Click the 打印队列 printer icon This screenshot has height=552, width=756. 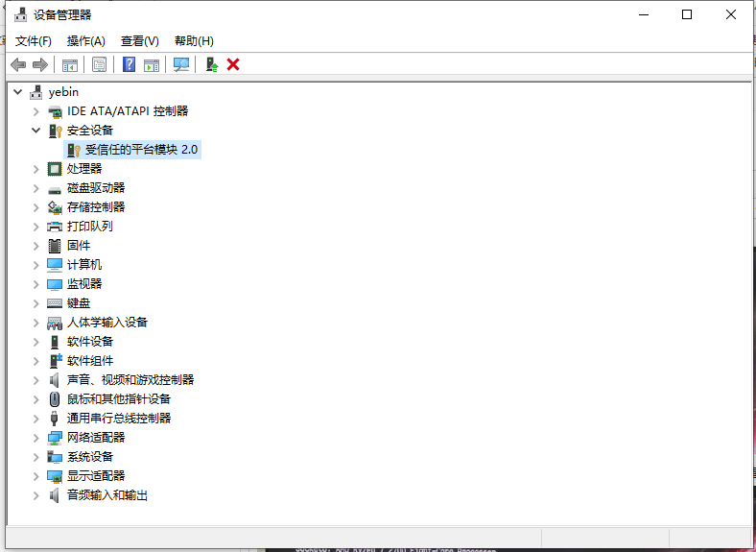[55, 227]
